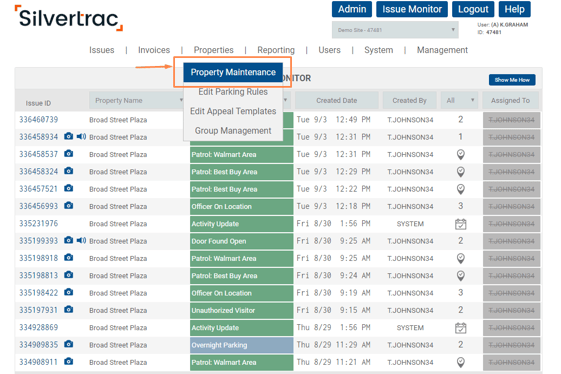Click the Assigned To column header
Viewport: 561px width, 374px height.
pos(510,101)
